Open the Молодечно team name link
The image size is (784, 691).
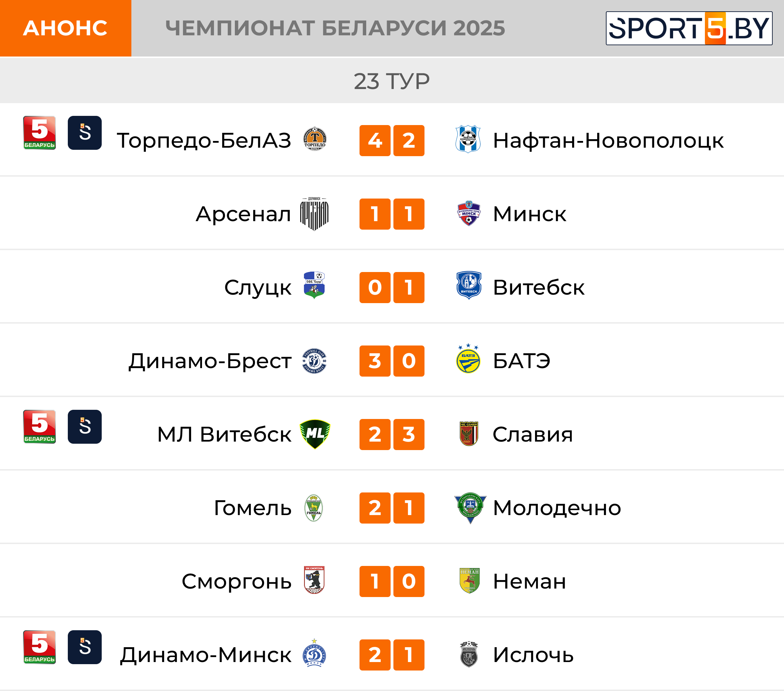coord(557,508)
